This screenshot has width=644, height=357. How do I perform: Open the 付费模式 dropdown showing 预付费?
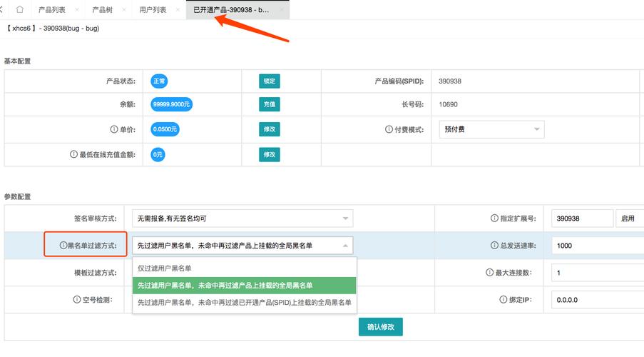491,129
